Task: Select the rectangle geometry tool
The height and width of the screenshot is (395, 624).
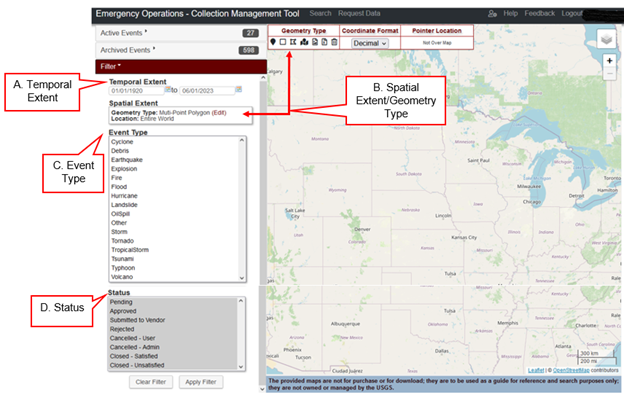Action: click(283, 42)
